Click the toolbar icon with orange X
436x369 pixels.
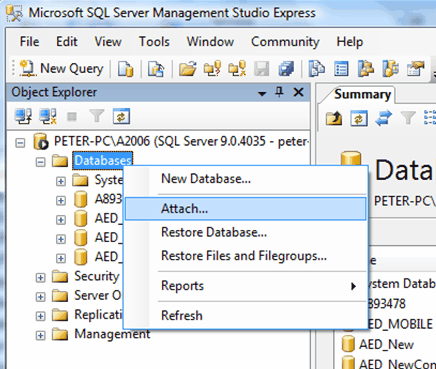tap(237, 69)
